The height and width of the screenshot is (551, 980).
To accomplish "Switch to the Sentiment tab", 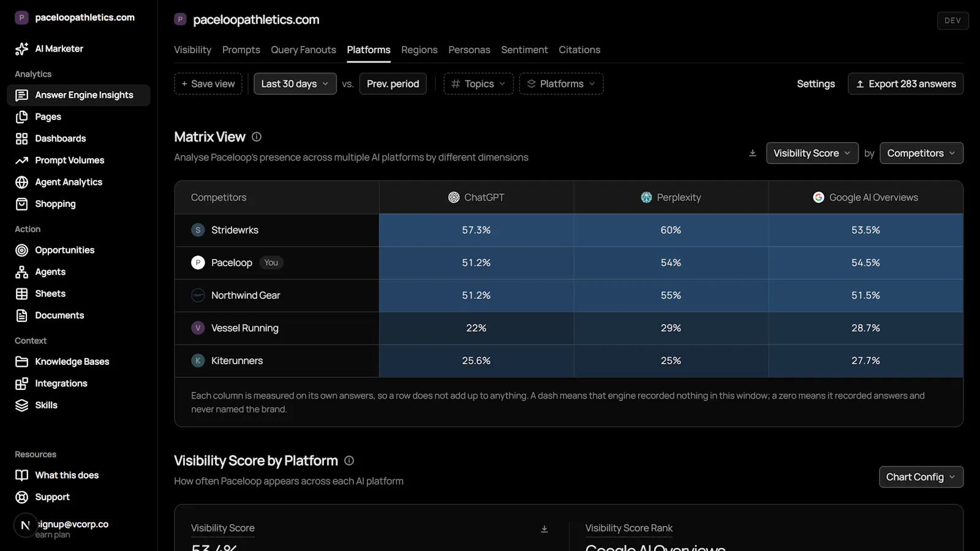I will click(524, 50).
